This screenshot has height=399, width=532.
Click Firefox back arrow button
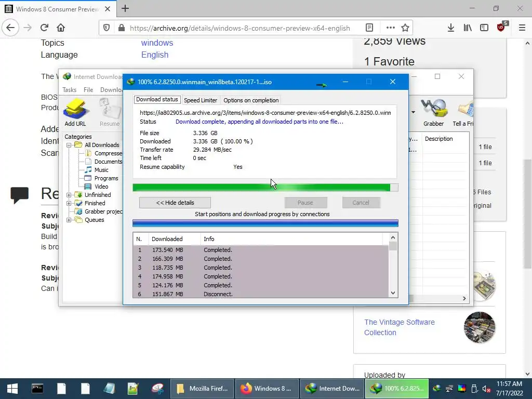(x=10, y=28)
